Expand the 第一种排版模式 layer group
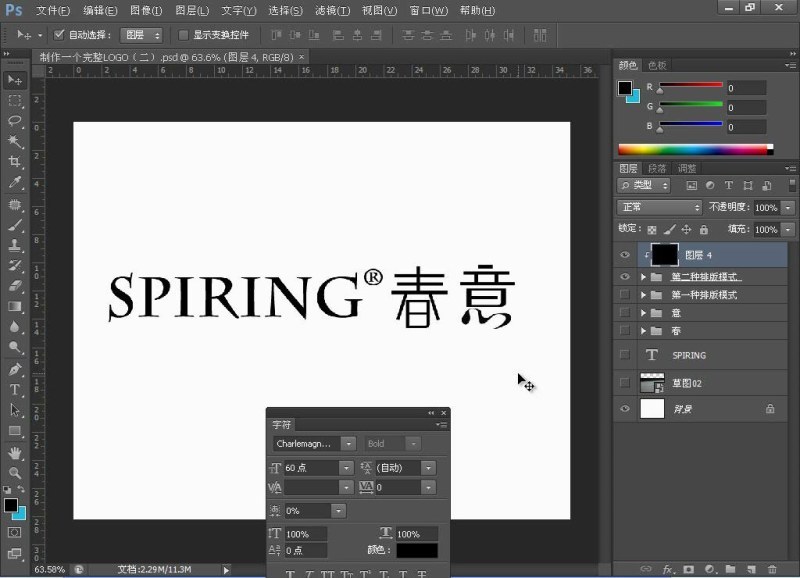Screen dimensions: 800x578 (x=643, y=294)
